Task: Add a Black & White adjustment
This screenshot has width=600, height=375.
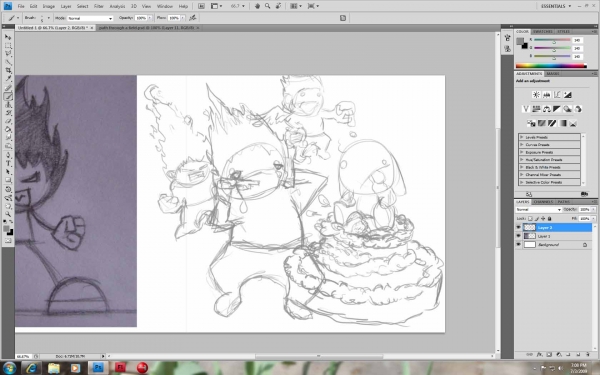Action: [x=557, y=109]
